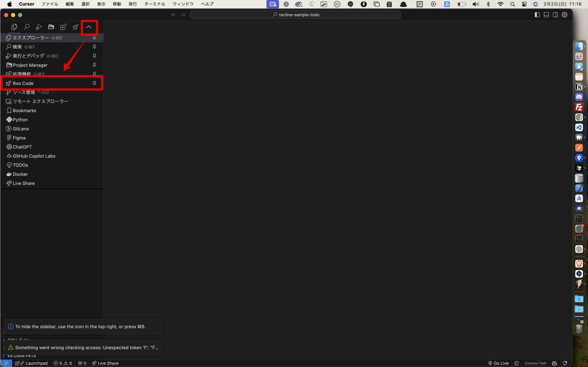This screenshot has width=588, height=367.
Task: Open notifications bell in status bar
Action: tap(565, 363)
